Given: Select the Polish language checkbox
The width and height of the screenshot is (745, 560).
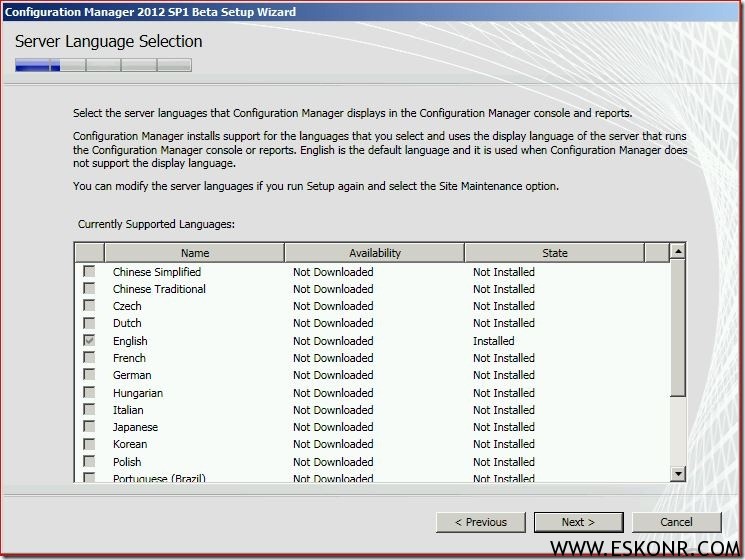Looking at the screenshot, I should coord(89,461).
